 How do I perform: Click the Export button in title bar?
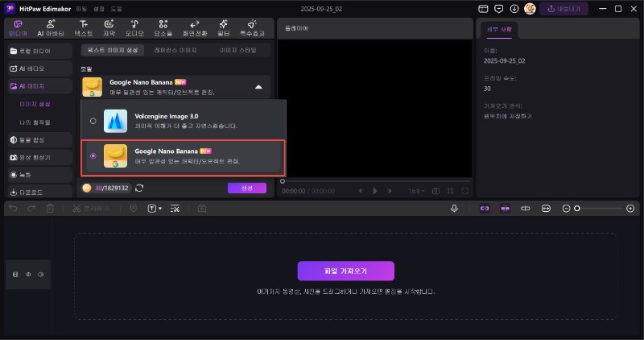pos(563,9)
